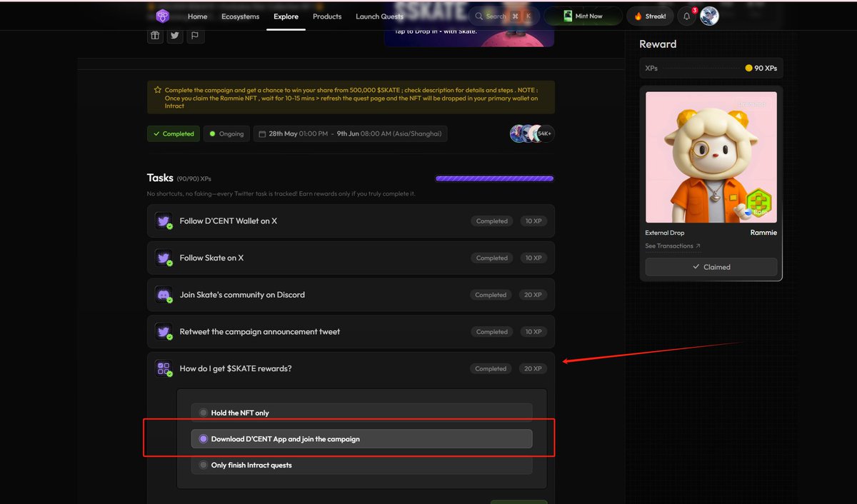
Task: Open the Ecosystems menu
Action: click(241, 16)
